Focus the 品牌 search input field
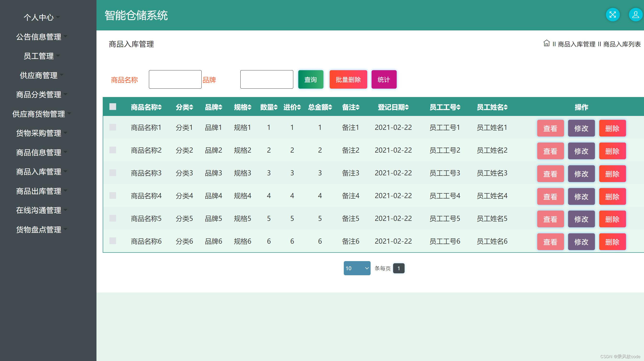This screenshot has height=361, width=644. [x=266, y=80]
